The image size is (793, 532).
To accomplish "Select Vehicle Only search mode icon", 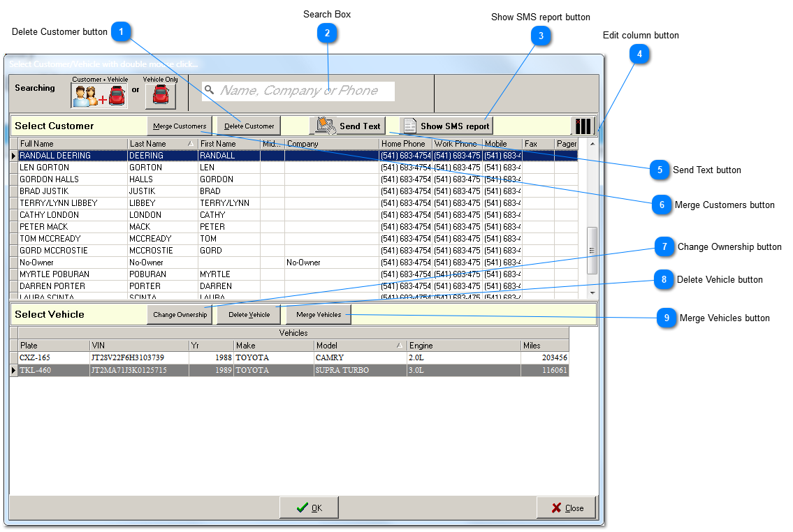I will click(160, 96).
